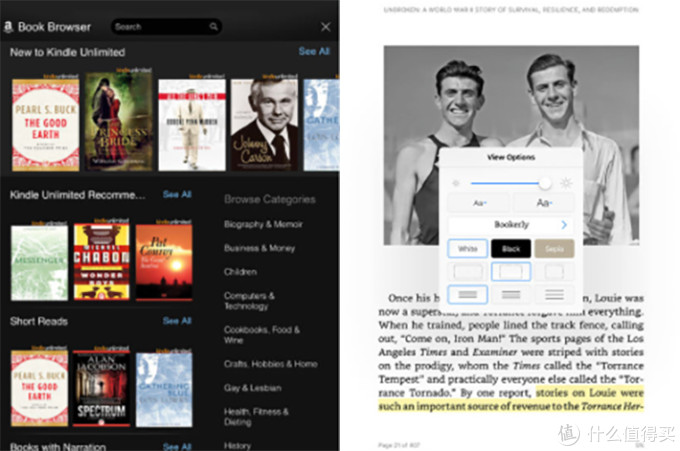Screen dimensions: 680x451
Task: Select the wide margins icon
Action: 554,272
